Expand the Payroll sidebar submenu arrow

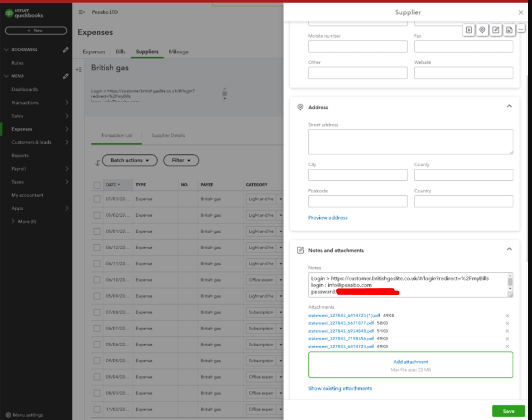tap(67, 168)
